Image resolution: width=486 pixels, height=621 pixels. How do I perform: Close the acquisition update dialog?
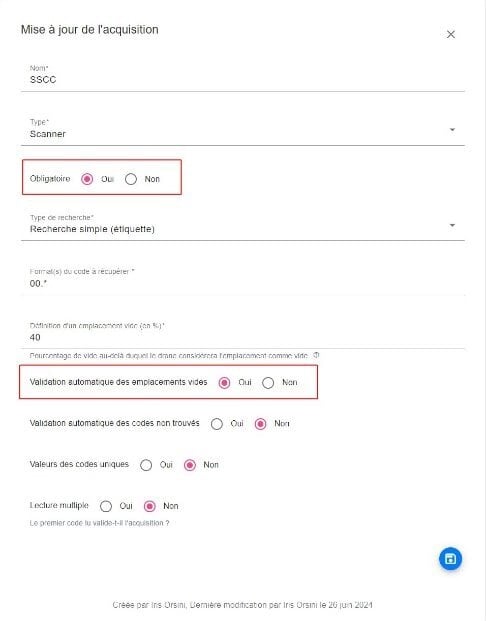click(451, 34)
